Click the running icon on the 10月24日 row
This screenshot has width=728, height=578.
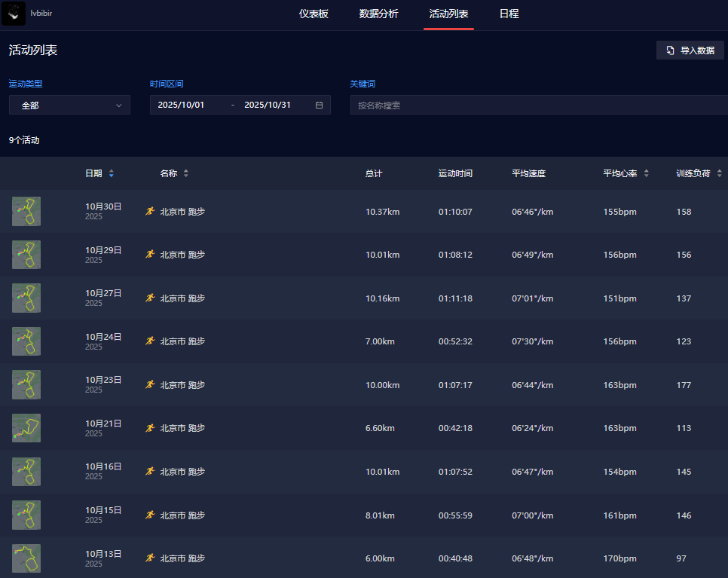tap(150, 341)
